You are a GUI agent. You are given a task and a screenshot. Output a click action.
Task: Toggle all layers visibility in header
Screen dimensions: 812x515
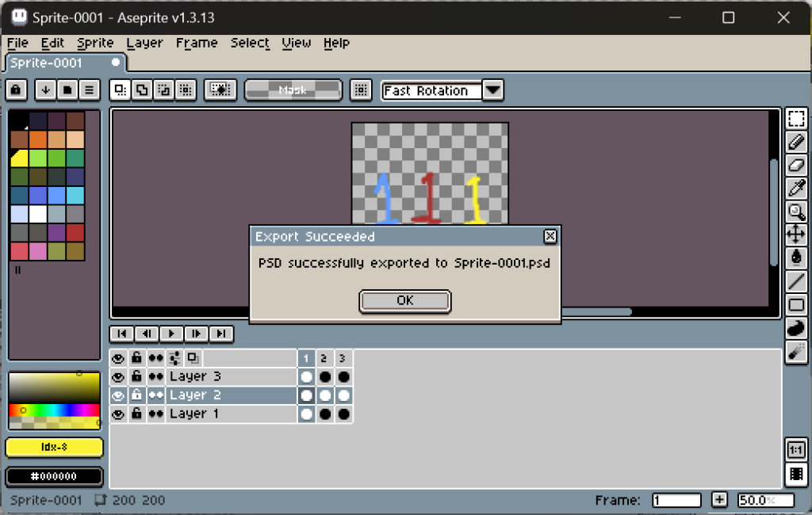(118, 358)
